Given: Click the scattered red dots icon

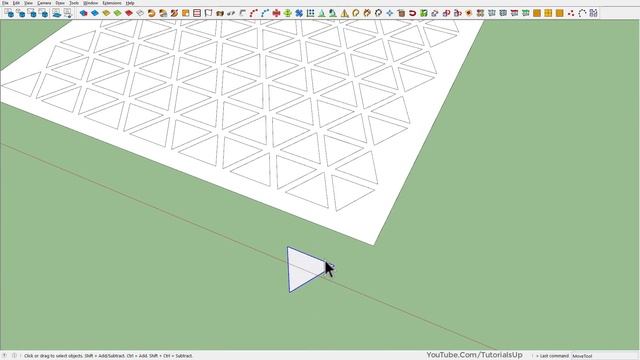Looking at the screenshot, I should (571, 13).
